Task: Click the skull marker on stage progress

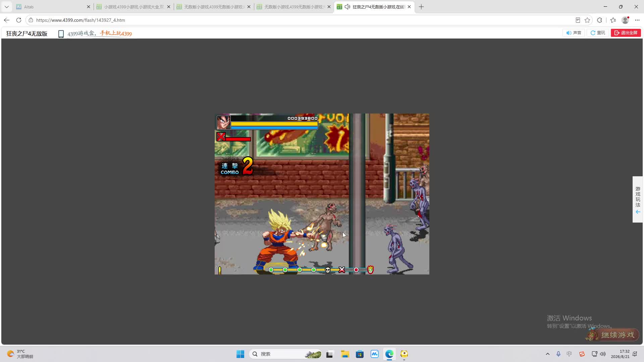Action: coord(328,270)
